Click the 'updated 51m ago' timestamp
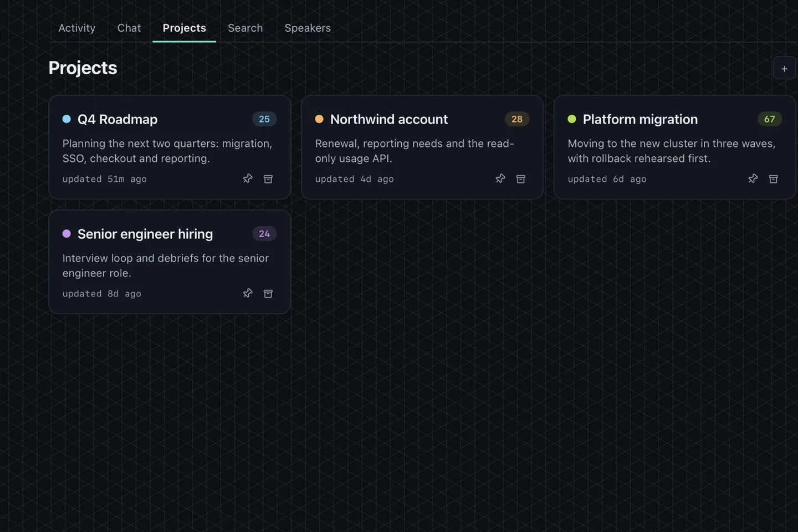798x532 pixels. (x=105, y=179)
